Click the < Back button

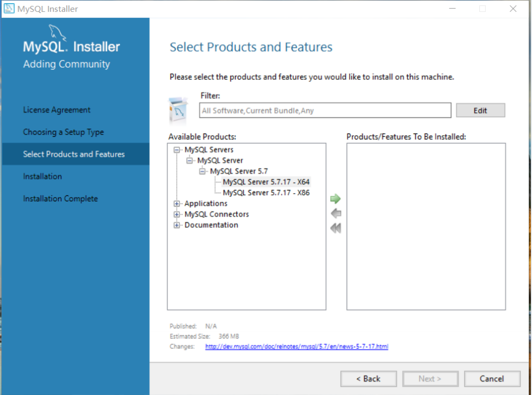point(369,379)
